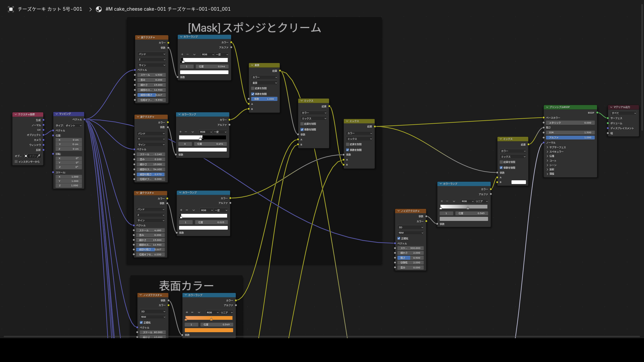Disable 係数を制限 in the 乗算 node

(253, 94)
